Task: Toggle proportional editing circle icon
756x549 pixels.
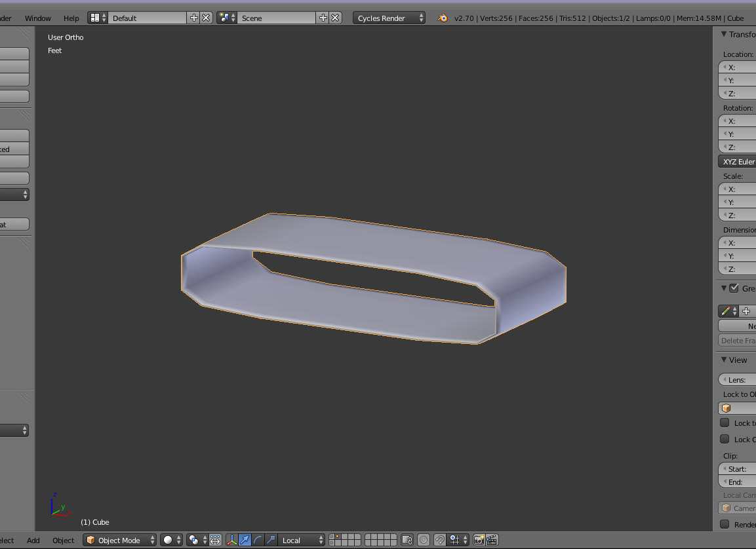Action: (424, 540)
